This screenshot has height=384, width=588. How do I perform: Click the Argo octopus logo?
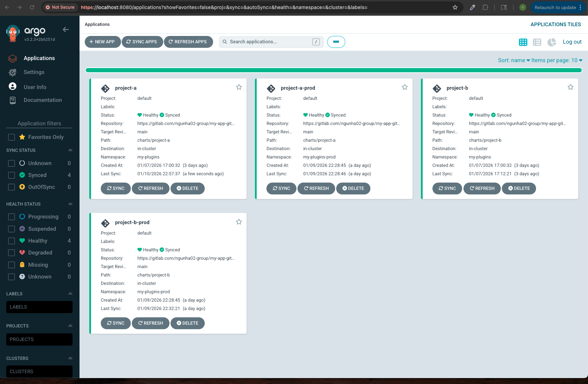point(13,34)
